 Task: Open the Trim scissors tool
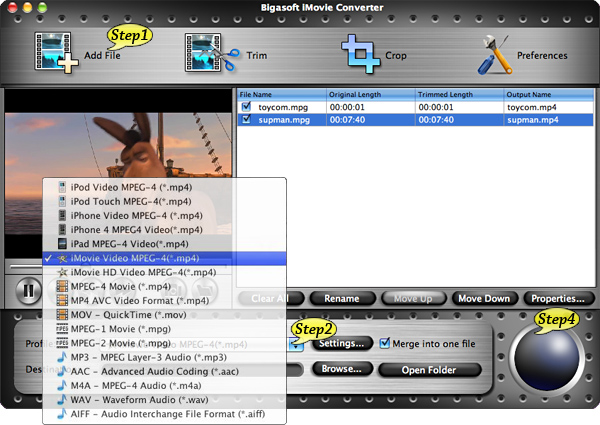pos(212,53)
